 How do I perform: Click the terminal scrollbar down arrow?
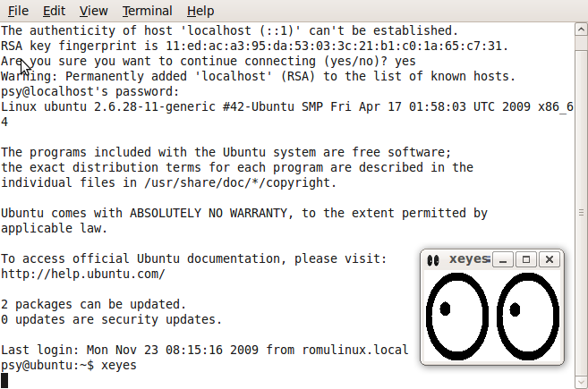581,382
